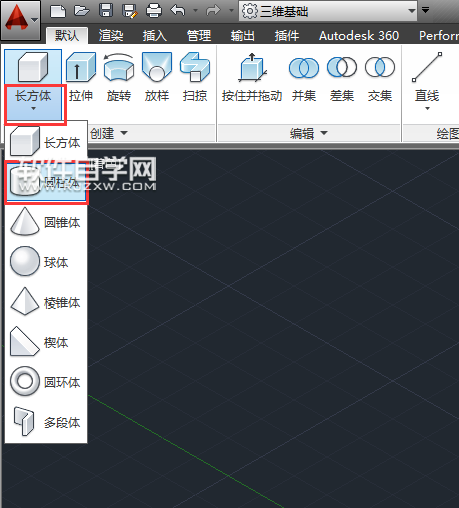Choose 长方体 from the solids menu

pyautogui.click(x=46, y=142)
